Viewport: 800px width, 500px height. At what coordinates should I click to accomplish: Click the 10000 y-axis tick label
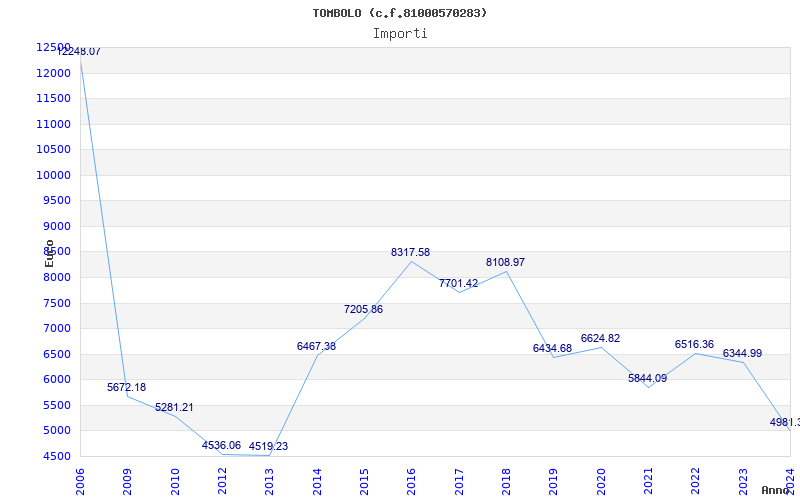[53, 176]
